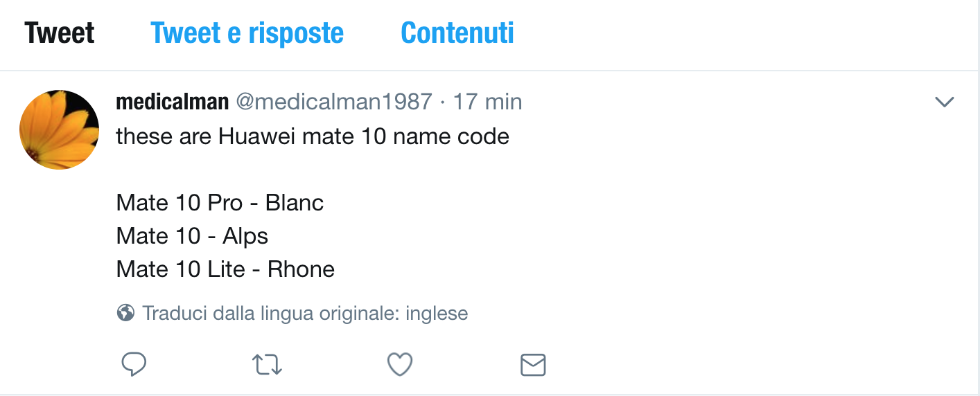The image size is (980, 396).
Task: Select the Tweet tab
Action: point(60,33)
